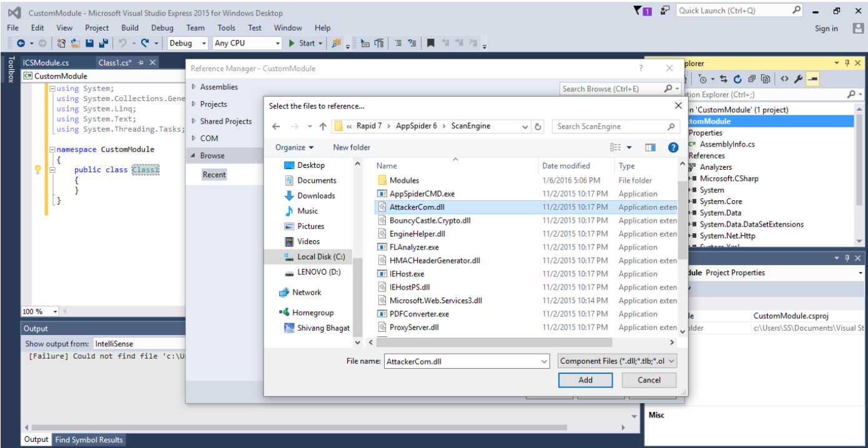Image resolution: width=868 pixels, height=448 pixels.
Task: Click the Find in Files toolbar icon
Action: coord(337,43)
